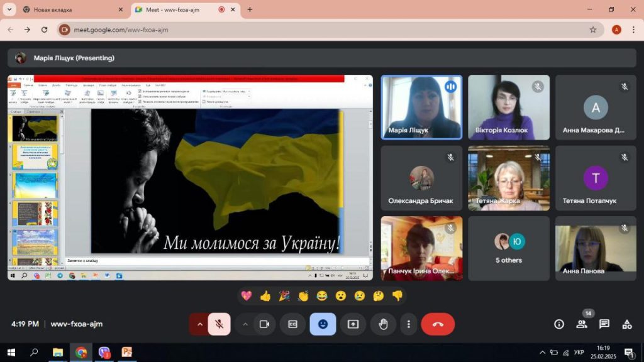Open the meeting details info icon
This screenshot has width=644, height=362.
tap(558, 324)
